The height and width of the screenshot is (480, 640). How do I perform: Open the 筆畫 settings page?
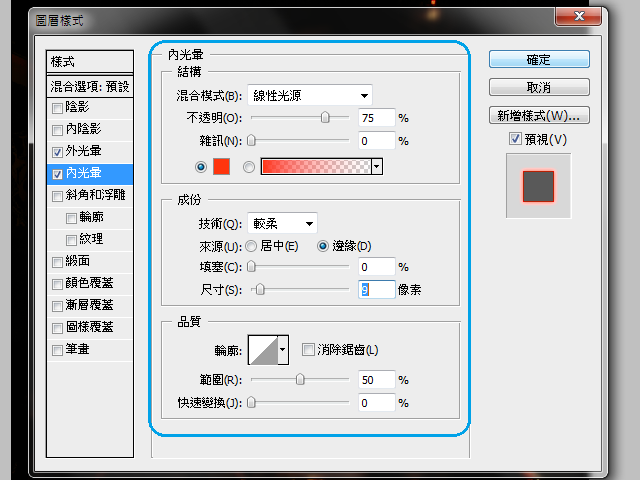[78, 349]
